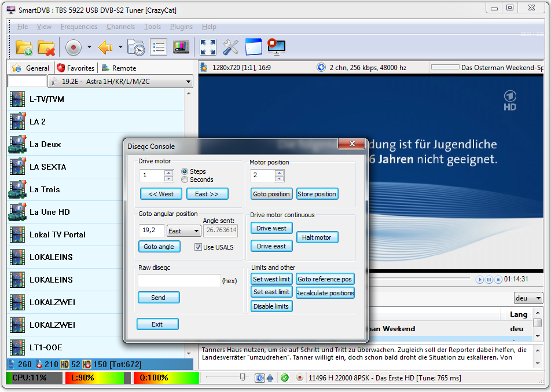Increase the Drive motor step value
This screenshot has width=551, height=392.
pyautogui.click(x=168, y=173)
